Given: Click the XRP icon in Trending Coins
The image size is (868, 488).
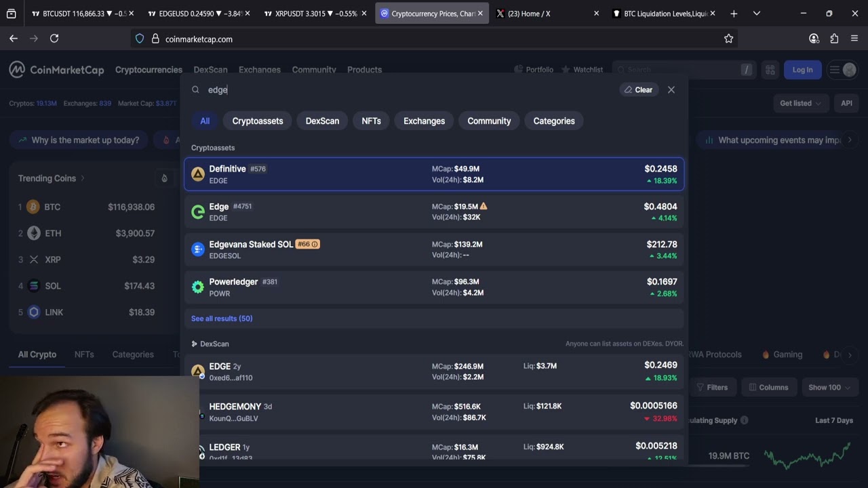Looking at the screenshot, I should [33, 260].
